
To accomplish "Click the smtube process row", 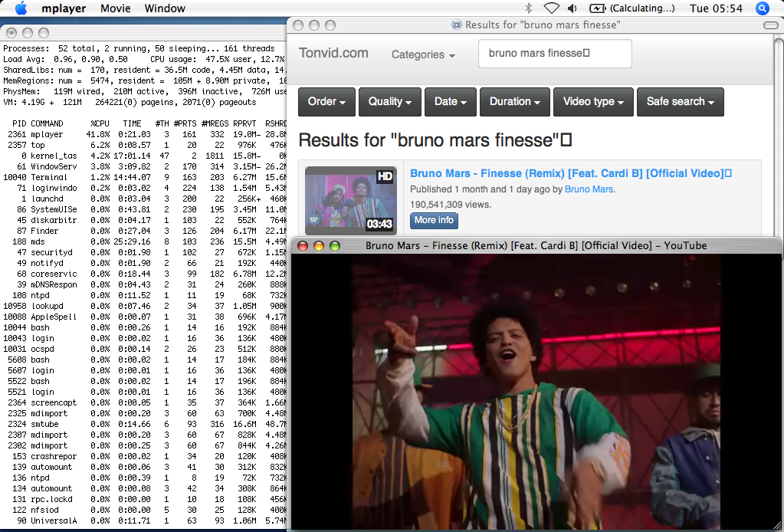I will (145, 424).
